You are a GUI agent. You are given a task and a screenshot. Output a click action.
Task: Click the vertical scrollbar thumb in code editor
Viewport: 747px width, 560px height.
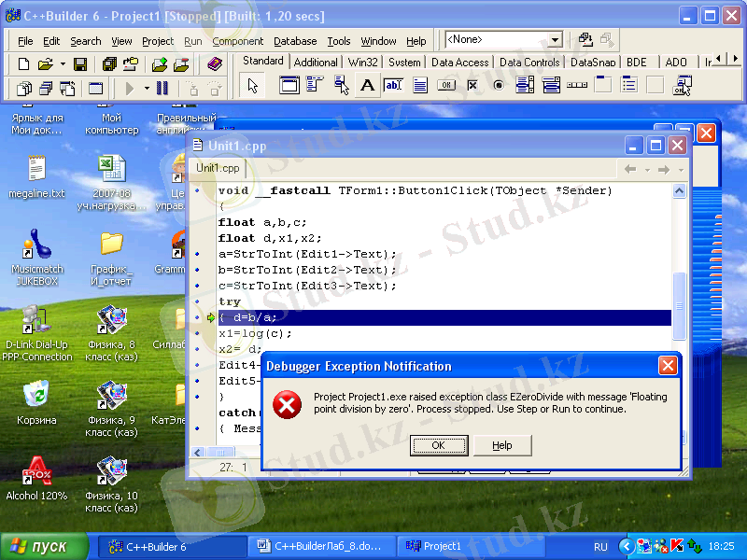(x=680, y=306)
